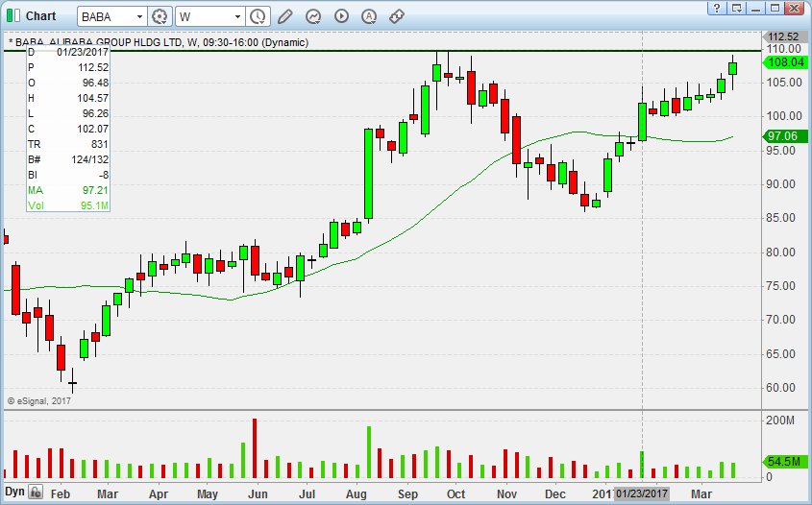Click the 70.00 price axis label
The height and width of the screenshot is (505, 812).
pyautogui.click(x=780, y=320)
